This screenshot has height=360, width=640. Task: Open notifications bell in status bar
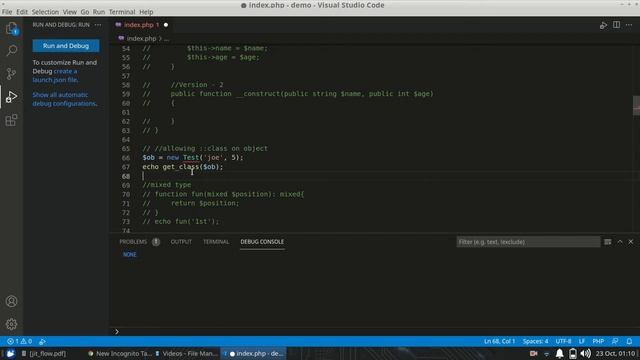pos(629,341)
